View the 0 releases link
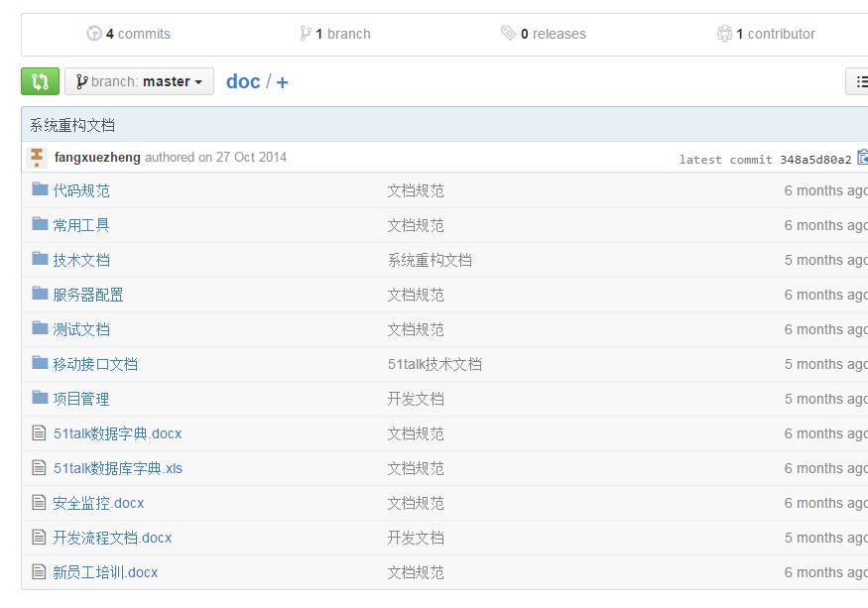 [544, 34]
